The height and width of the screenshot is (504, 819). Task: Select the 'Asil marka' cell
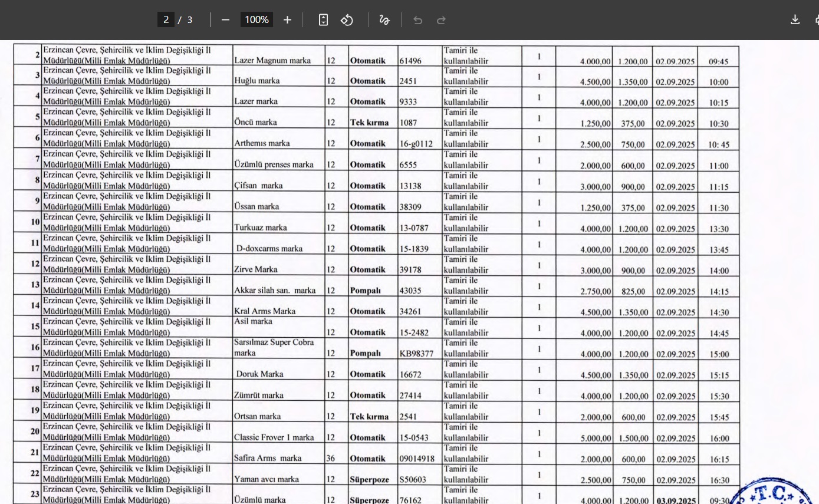(x=253, y=322)
